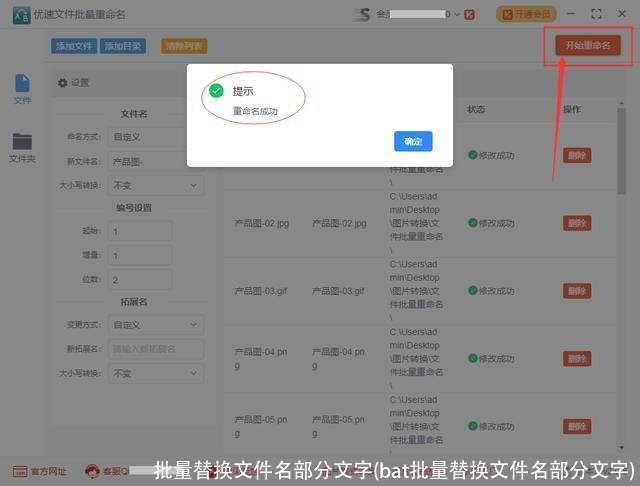Screen dimensions: 640x486
Task: Click the 开始重命名 button
Action: 588,45
